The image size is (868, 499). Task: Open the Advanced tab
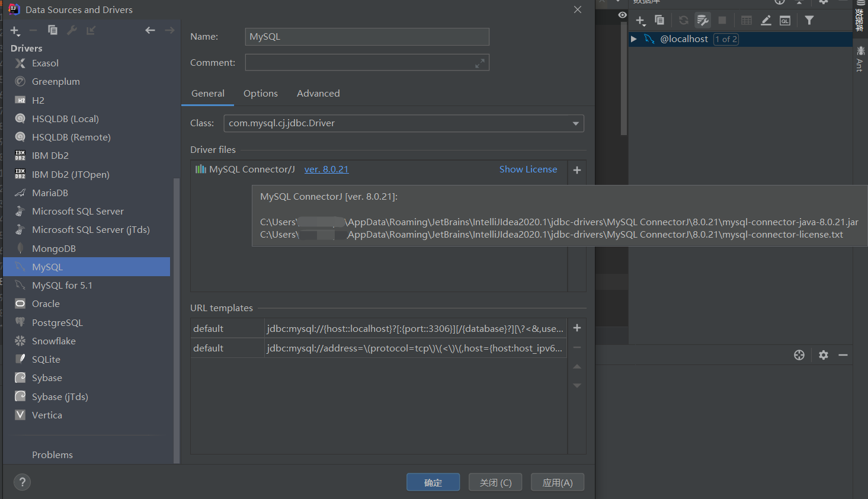pyautogui.click(x=318, y=94)
